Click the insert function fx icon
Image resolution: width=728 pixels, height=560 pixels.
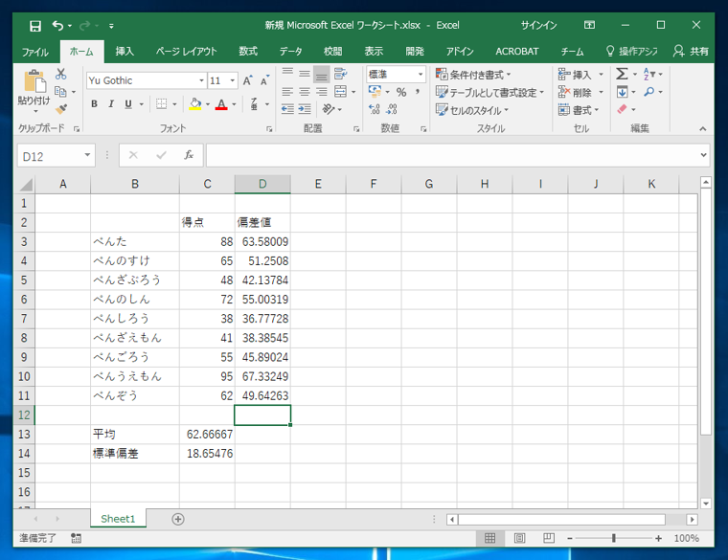click(x=189, y=155)
